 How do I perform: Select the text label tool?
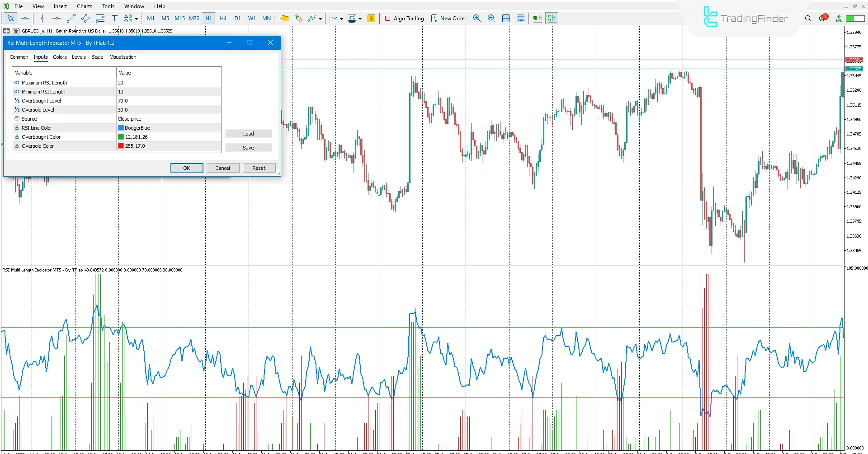[x=114, y=19]
